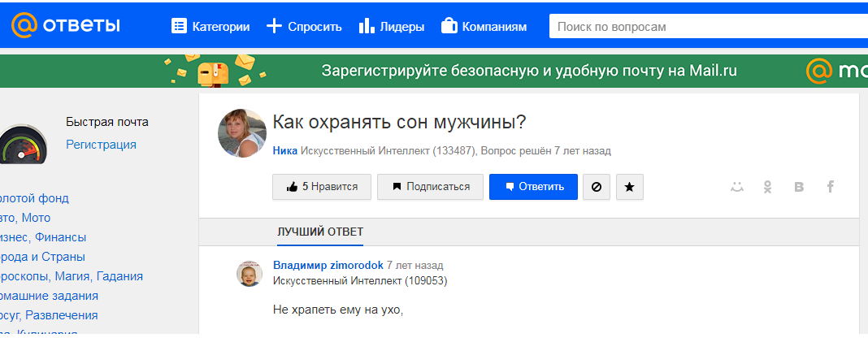Image resolution: width=868 pixels, height=338 pixels.
Task: Share via VKontakte icon
Action: (799, 187)
